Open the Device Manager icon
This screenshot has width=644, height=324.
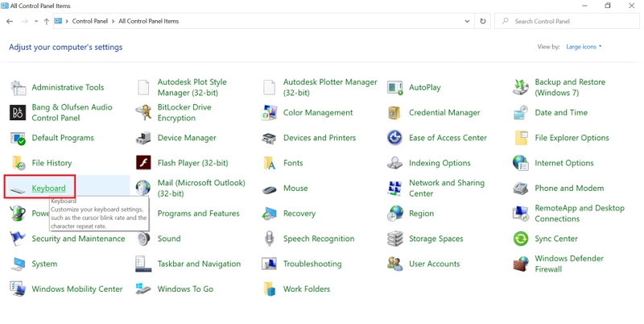point(143,138)
